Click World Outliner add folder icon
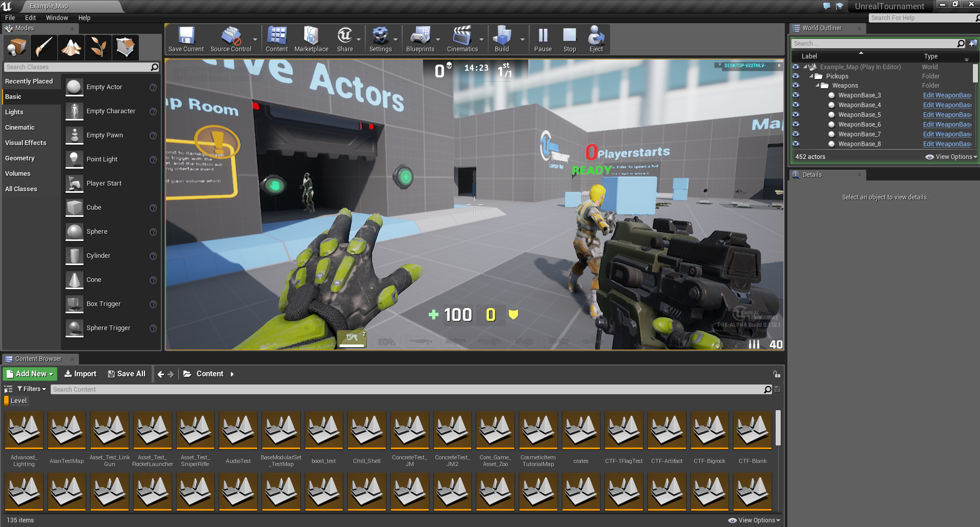980x527 pixels. 973,44
